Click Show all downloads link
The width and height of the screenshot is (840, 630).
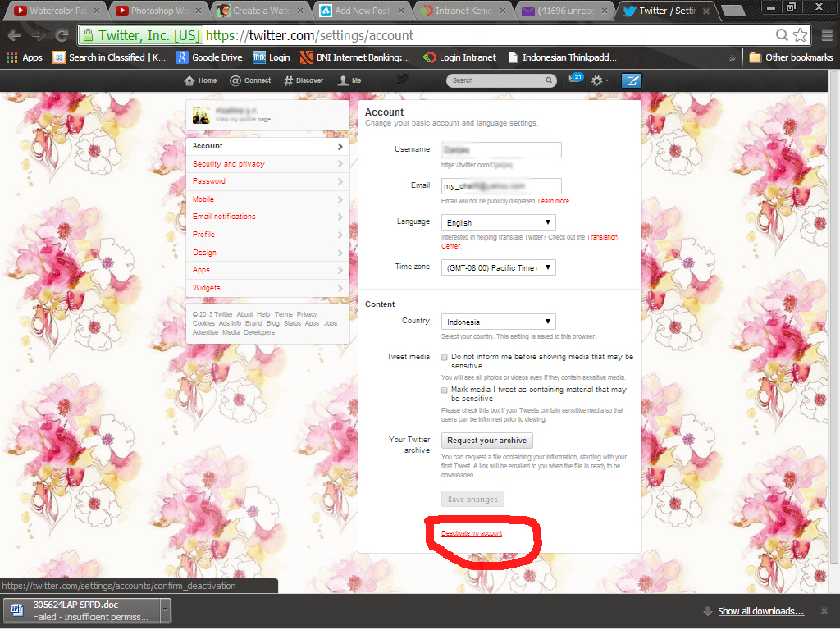[x=760, y=611]
